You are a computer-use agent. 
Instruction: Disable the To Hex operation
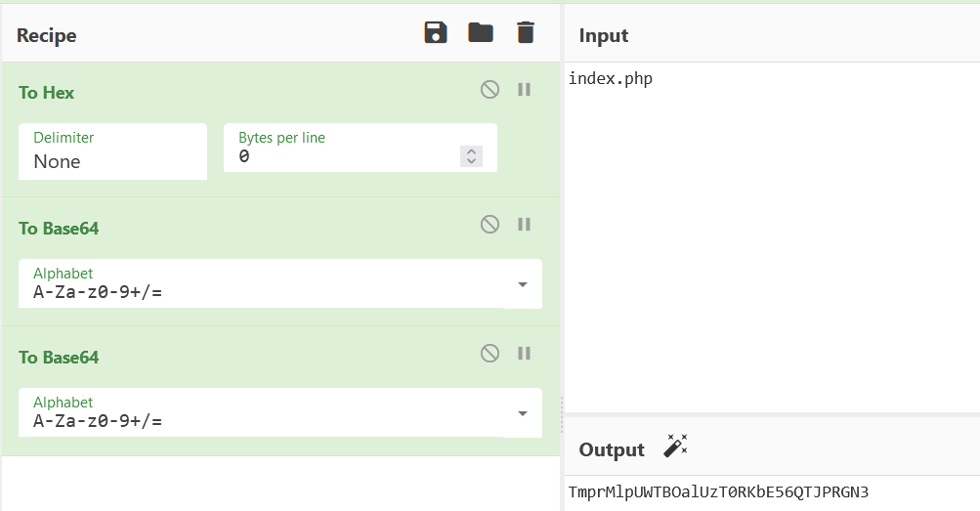point(490,90)
